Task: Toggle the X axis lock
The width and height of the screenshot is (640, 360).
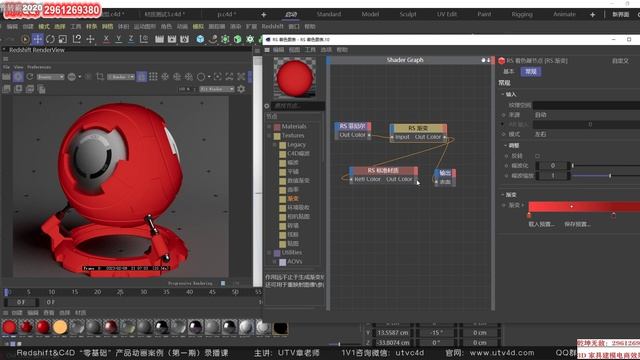Action: (x=106, y=39)
